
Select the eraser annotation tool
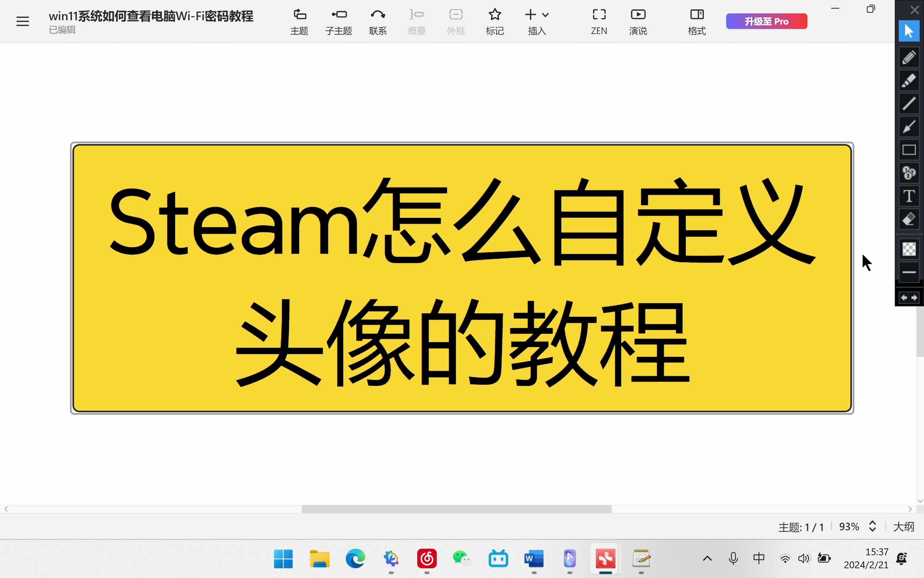909,219
